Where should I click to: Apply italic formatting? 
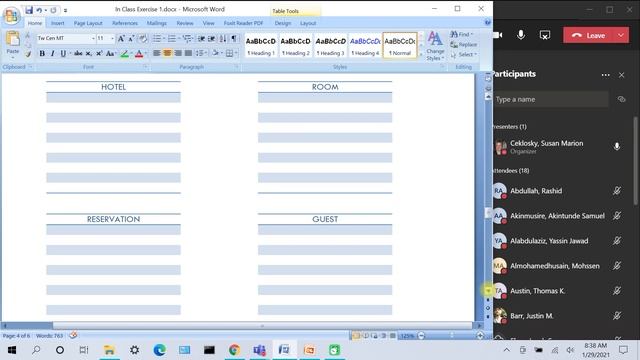pyautogui.click(x=52, y=53)
